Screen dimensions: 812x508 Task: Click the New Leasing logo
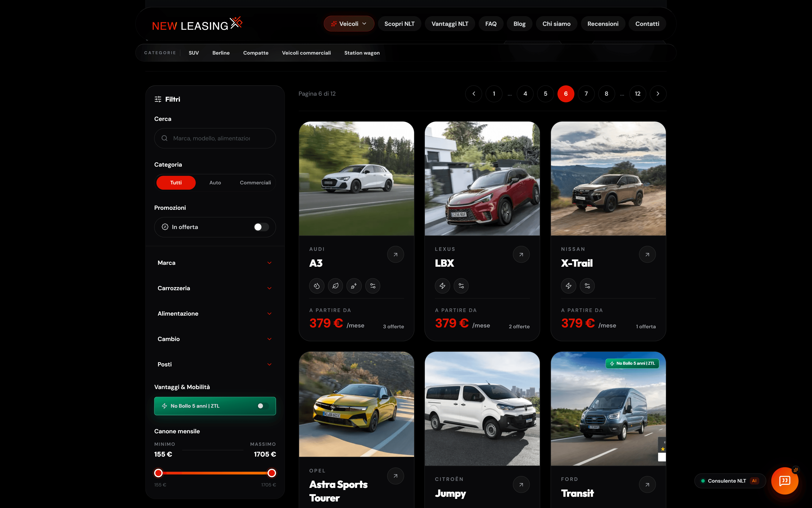click(197, 24)
